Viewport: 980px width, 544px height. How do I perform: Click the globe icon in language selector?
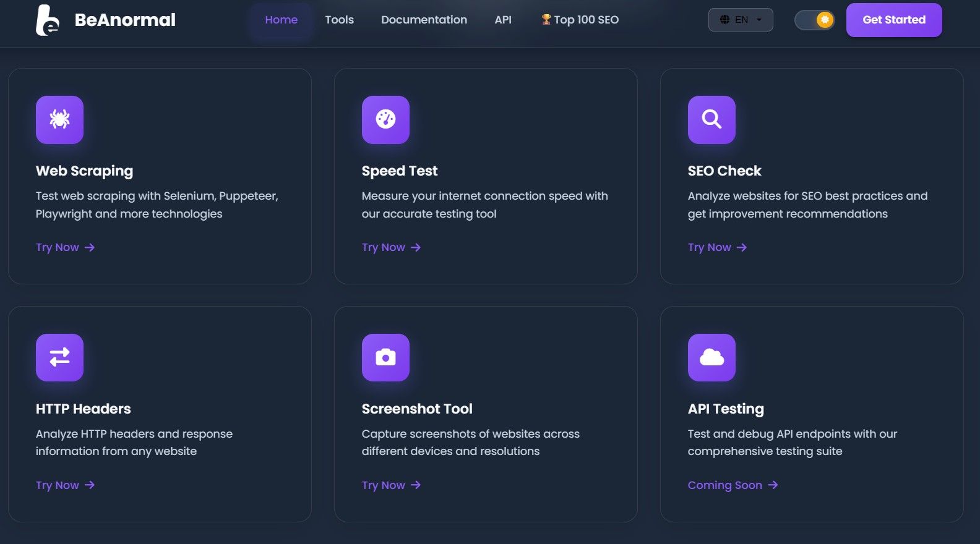pyautogui.click(x=724, y=20)
